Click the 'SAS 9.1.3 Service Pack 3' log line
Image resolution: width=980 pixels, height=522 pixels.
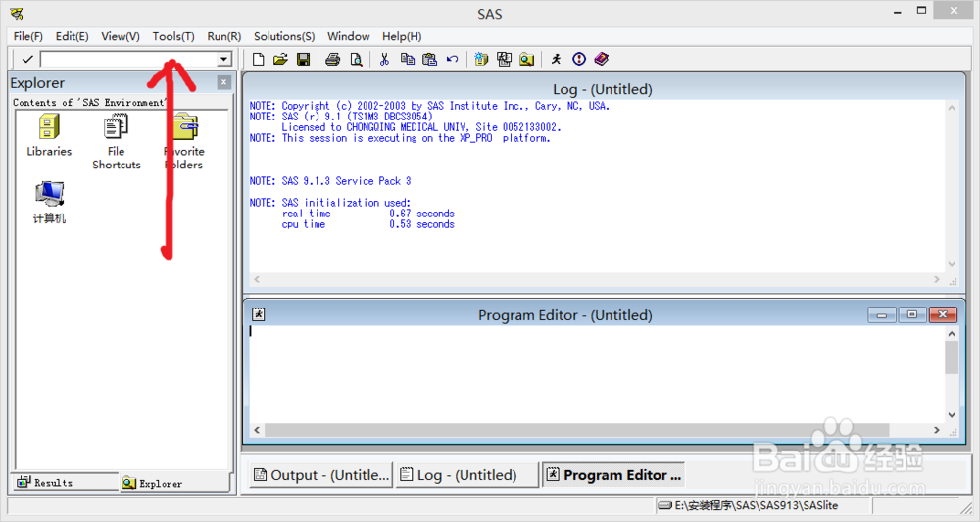330,181
